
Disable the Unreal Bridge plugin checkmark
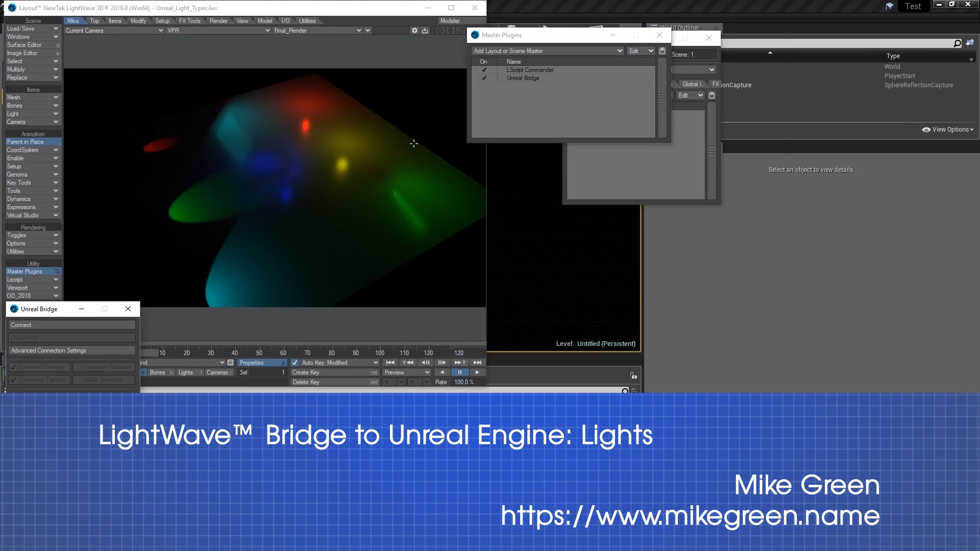pos(484,78)
